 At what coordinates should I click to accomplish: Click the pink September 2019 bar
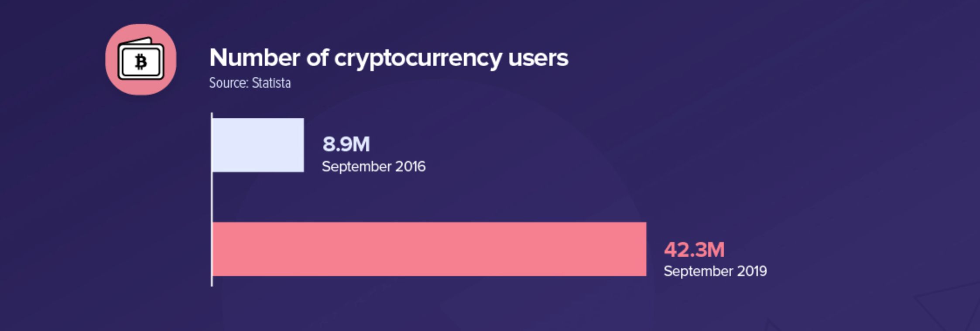(429, 249)
